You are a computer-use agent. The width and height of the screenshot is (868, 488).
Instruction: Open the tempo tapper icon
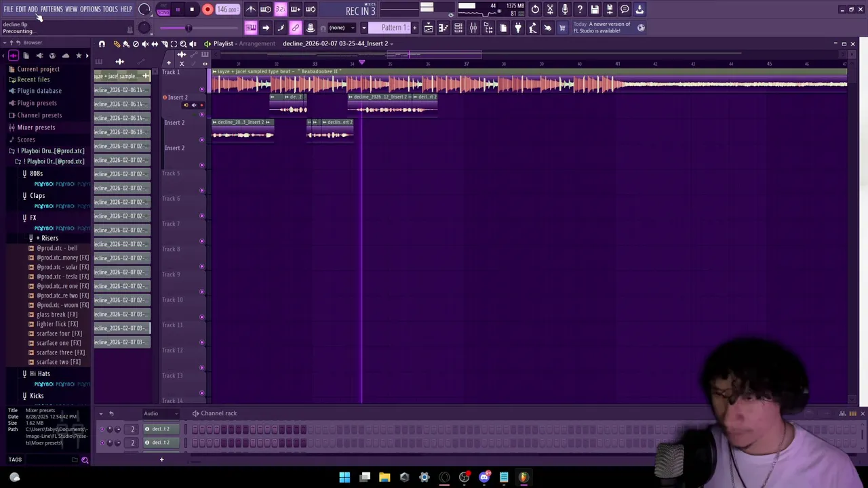tap(533, 28)
